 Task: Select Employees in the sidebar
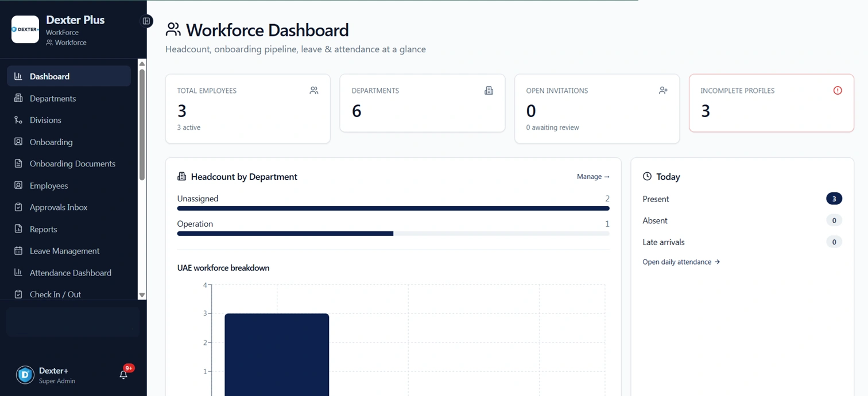click(x=69, y=185)
